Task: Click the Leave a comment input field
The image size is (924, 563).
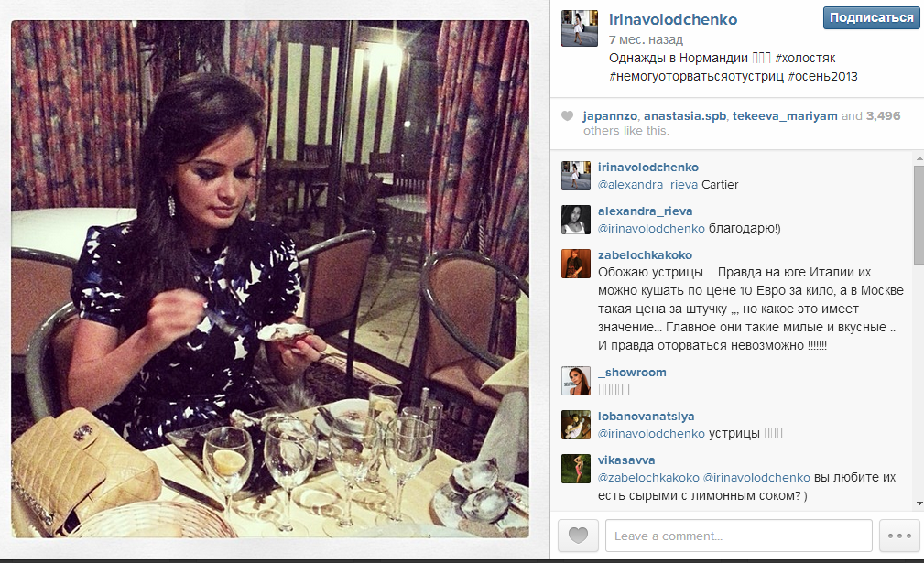Action: click(x=738, y=536)
